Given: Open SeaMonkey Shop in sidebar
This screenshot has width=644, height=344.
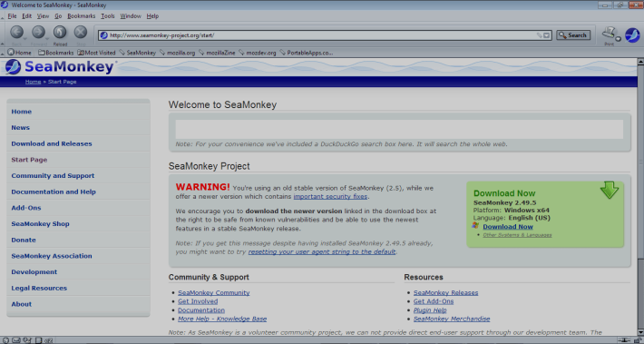Looking at the screenshot, I should (40, 223).
